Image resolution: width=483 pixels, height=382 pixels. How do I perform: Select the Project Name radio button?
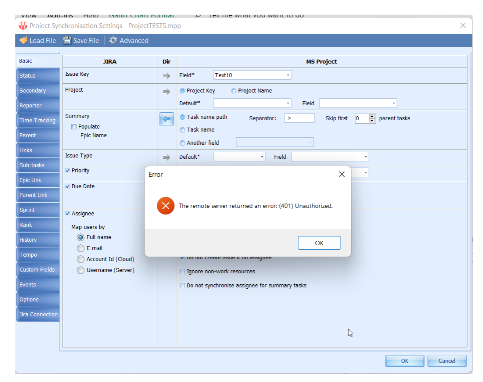click(234, 91)
